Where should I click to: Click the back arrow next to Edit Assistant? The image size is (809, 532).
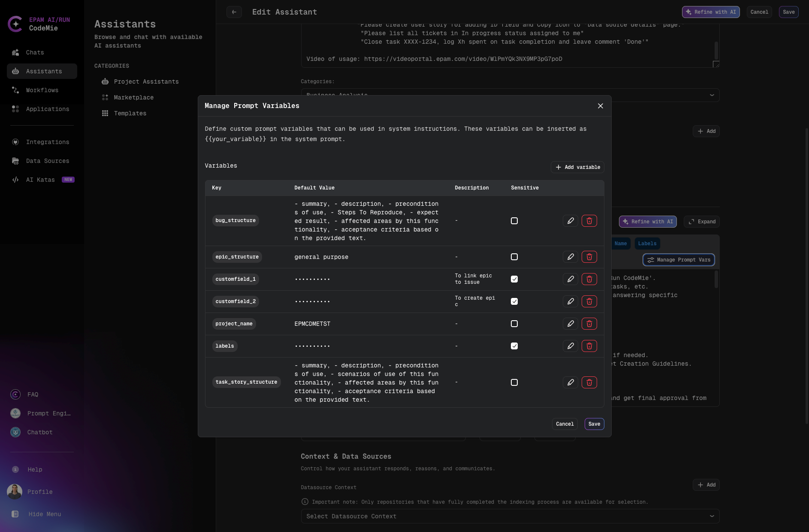[x=234, y=12]
